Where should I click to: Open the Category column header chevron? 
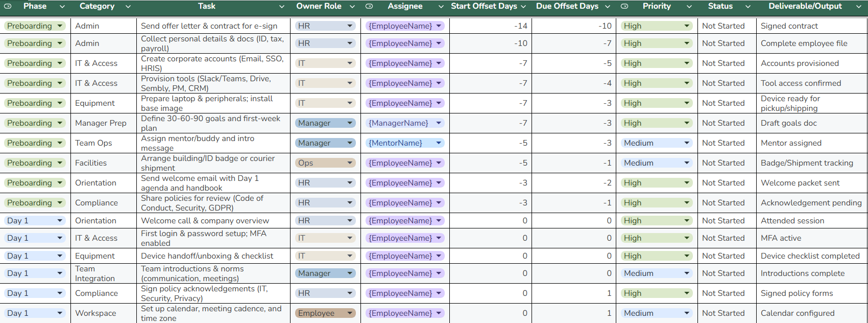128,7
